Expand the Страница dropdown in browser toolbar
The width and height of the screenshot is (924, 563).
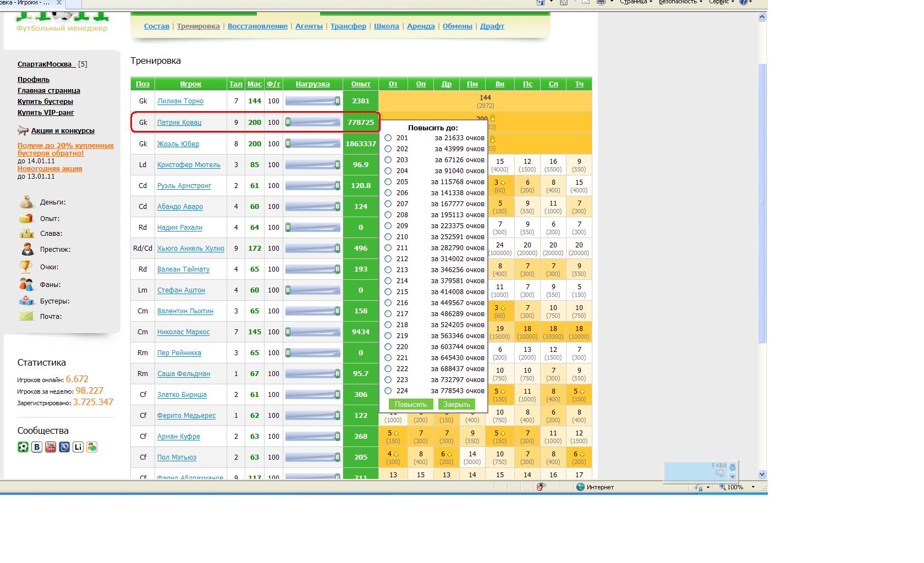click(x=636, y=2)
